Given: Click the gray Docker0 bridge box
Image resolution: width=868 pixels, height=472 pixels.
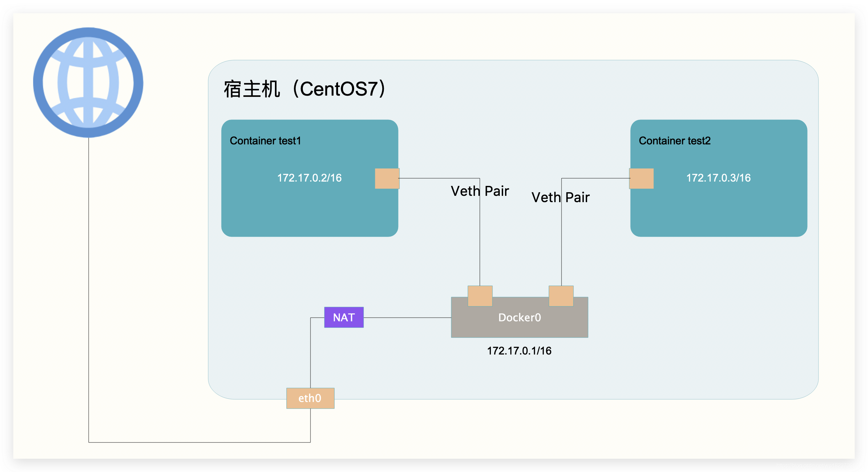Looking at the screenshot, I should 519,317.
